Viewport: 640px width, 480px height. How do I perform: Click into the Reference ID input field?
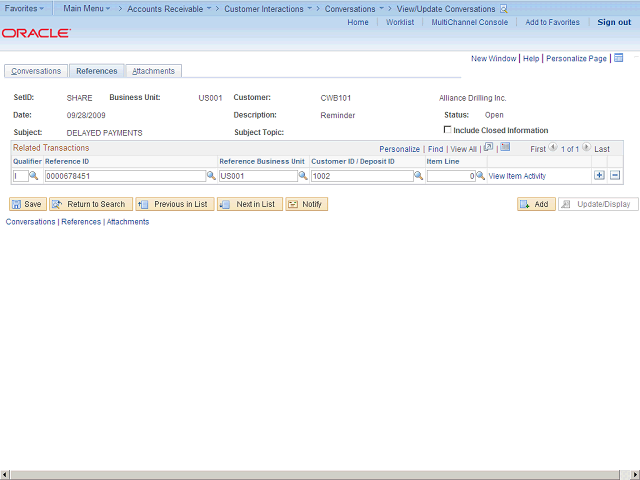[124, 176]
